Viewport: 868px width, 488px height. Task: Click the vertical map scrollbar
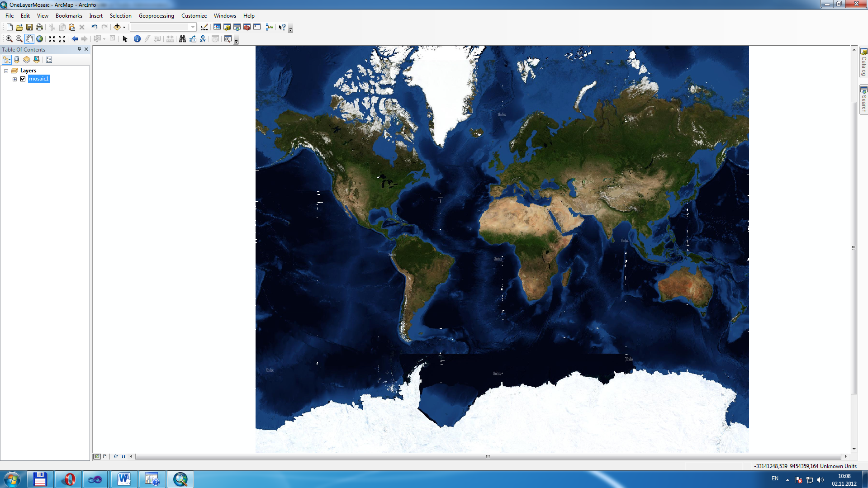854,248
